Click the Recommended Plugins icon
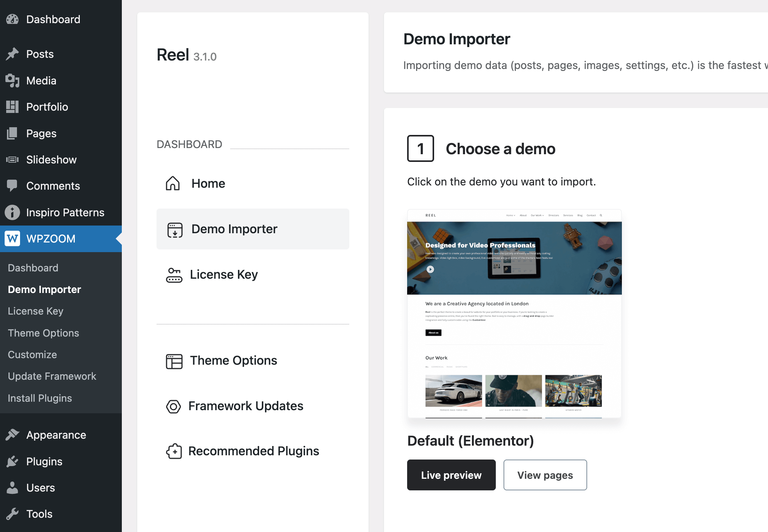This screenshot has height=532, width=768. click(x=174, y=451)
